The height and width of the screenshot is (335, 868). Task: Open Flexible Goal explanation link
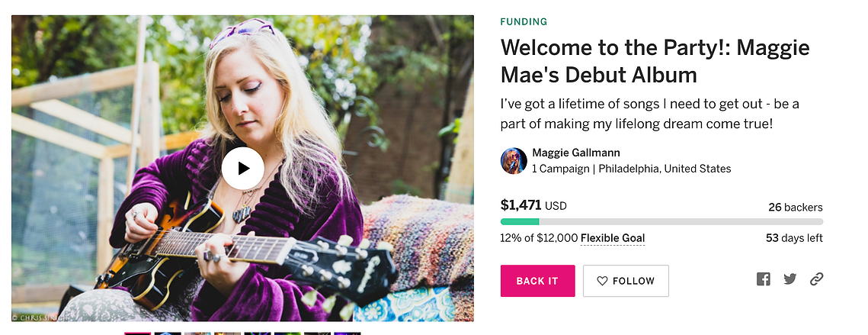612,239
